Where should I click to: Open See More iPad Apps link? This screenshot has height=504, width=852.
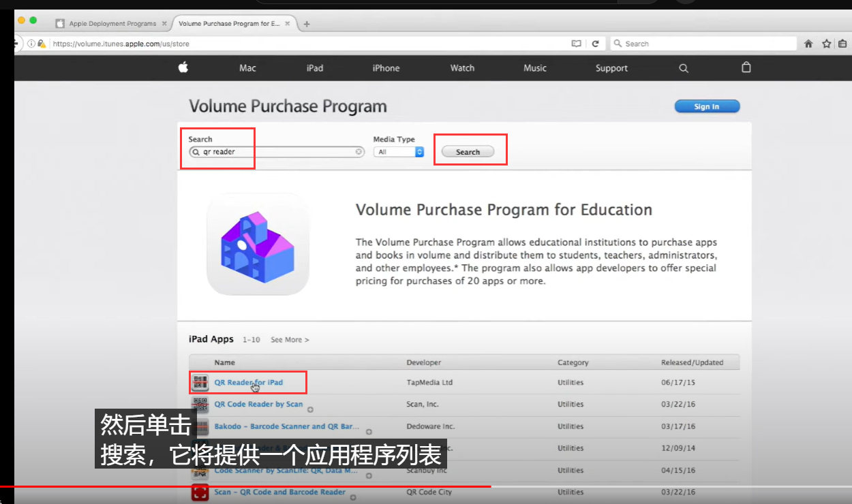click(x=290, y=340)
